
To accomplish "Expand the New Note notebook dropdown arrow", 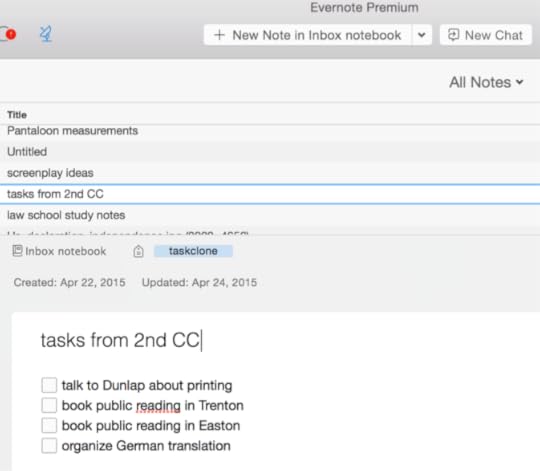I will coord(422,35).
